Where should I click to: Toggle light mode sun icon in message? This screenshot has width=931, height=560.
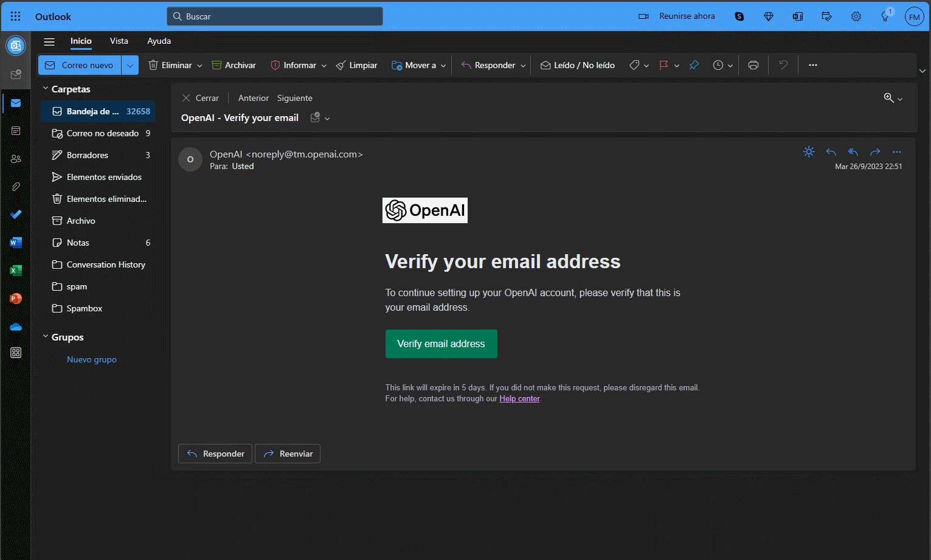point(809,152)
